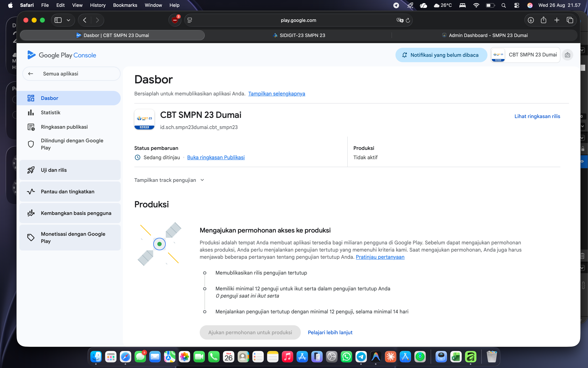Image resolution: width=588 pixels, height=368 pixels.
Task: Open the CBT SMPN 23 Dumai app switcher chip
Action: point(525,55)
